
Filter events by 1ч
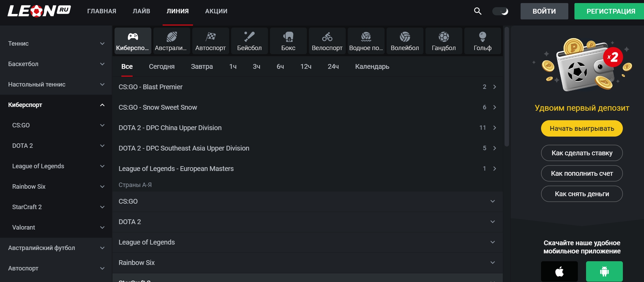pos(233,66)
